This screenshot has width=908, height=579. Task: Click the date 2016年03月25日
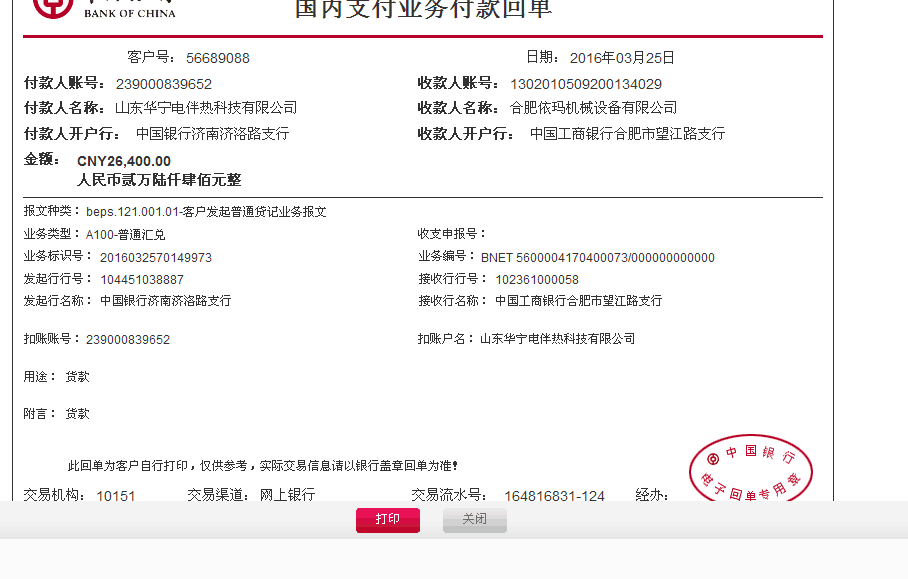coord(619,58)
